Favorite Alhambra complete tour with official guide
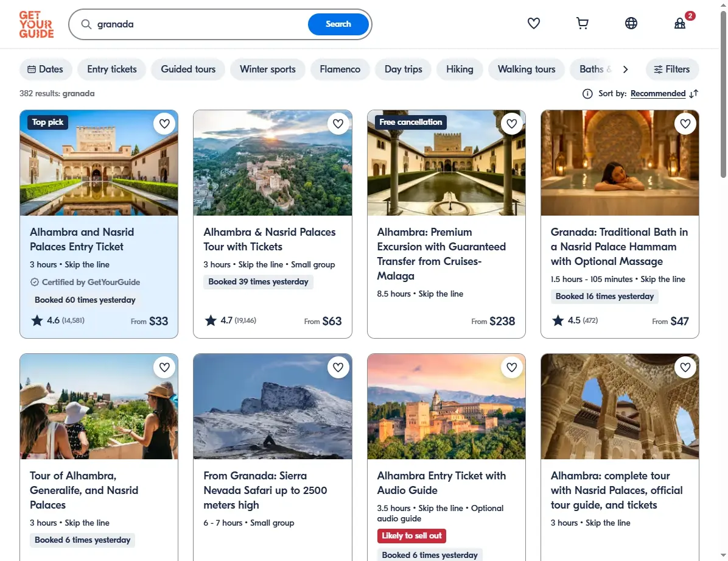Image resolution: width=728 pixels, height=561 pixels. point(685,367)
